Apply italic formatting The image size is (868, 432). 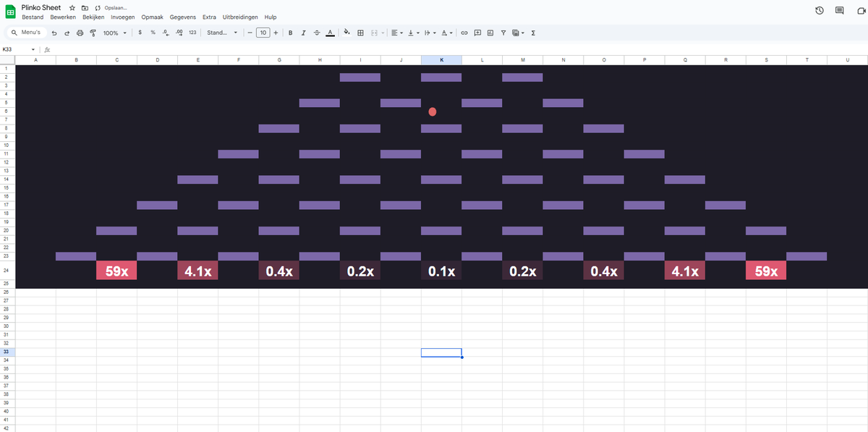pyautogui.click(x=303, y=33)
